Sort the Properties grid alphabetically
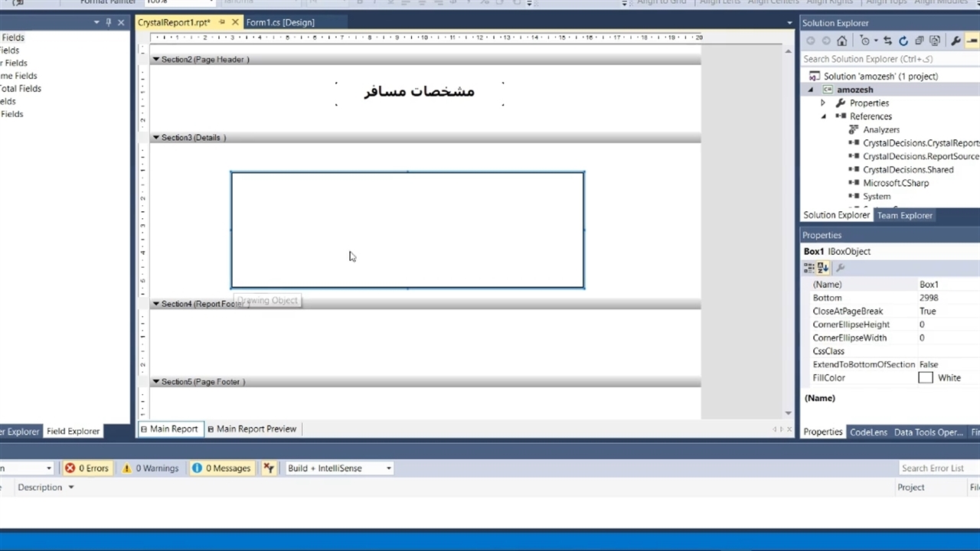Viewport: 980px width, 551px height. (x=823, y=268)
